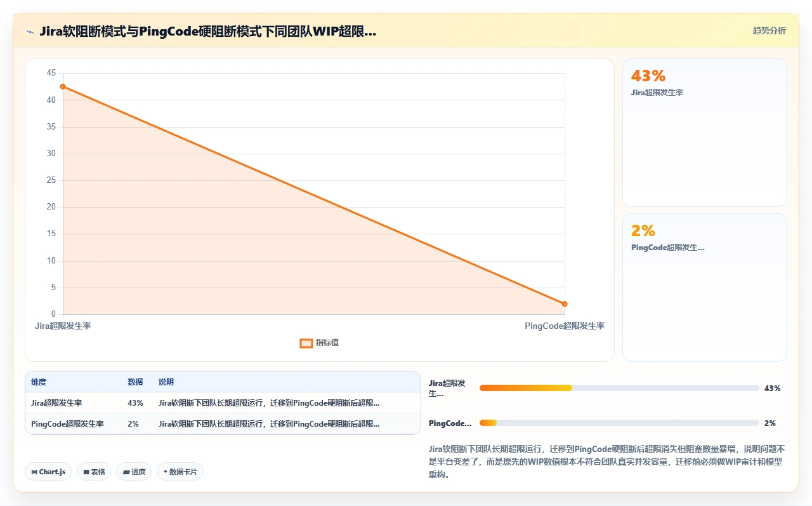Click the 维度 column header
This screenshot has height=506, width=812.
[x=39, y=382]
